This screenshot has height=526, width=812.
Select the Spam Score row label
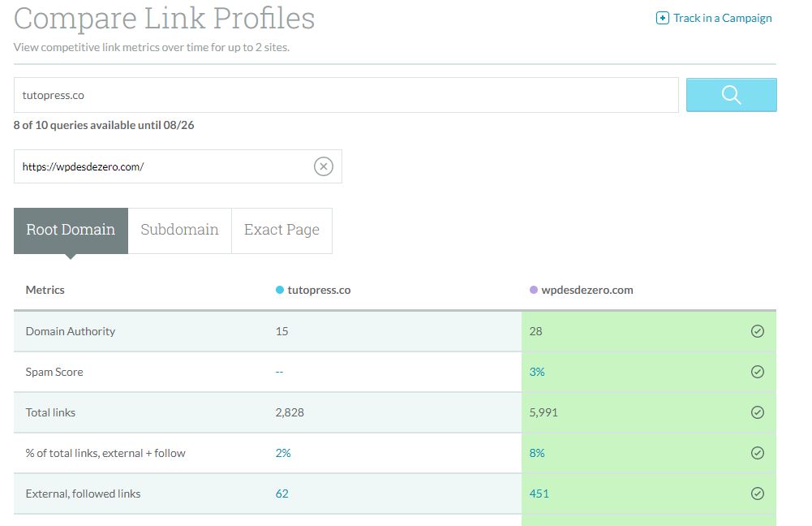pyautogui.click(x=54, y=372)
